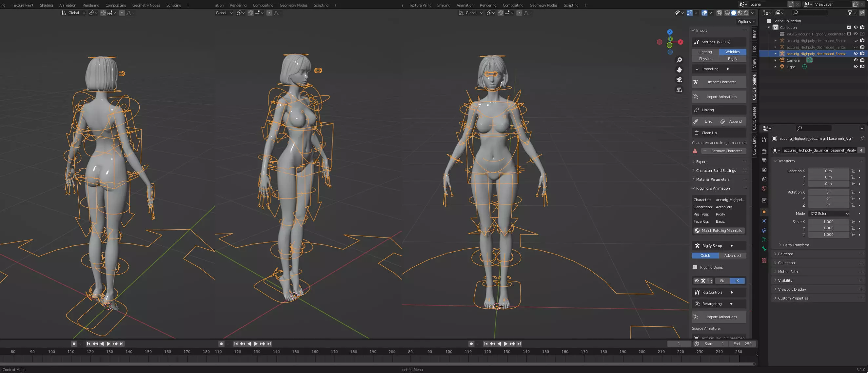Click Match Existing Materials button
This screenshot has height=373, width=868.
(x=719, y=231)
